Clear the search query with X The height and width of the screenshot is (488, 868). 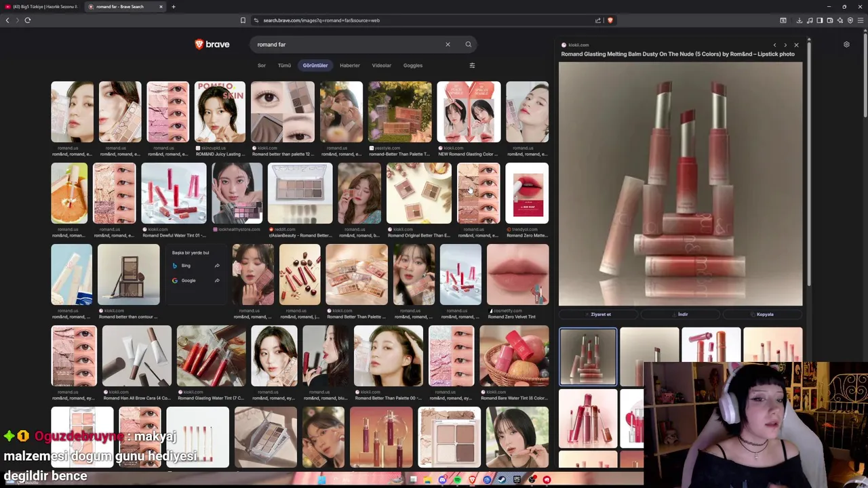point(448,45)
